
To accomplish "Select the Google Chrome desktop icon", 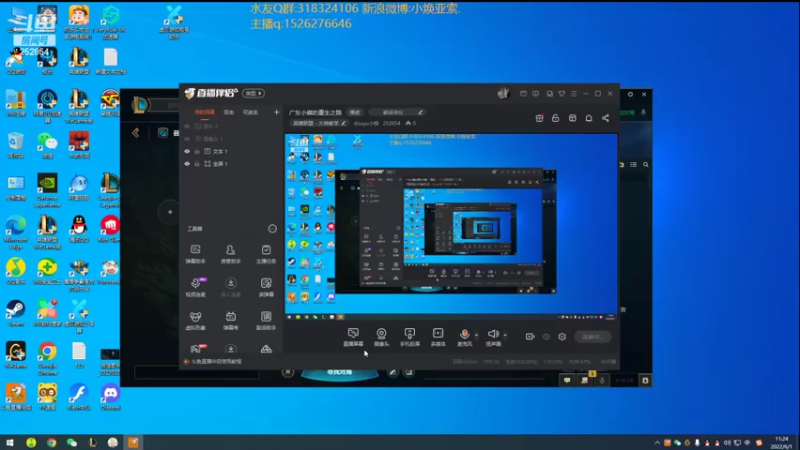I will [47, 359].
